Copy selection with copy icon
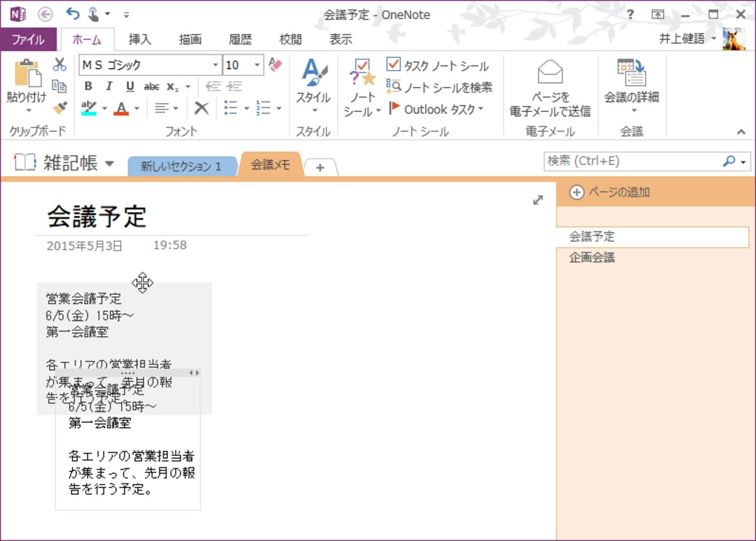756x541 pixels. tap(60, 86)
